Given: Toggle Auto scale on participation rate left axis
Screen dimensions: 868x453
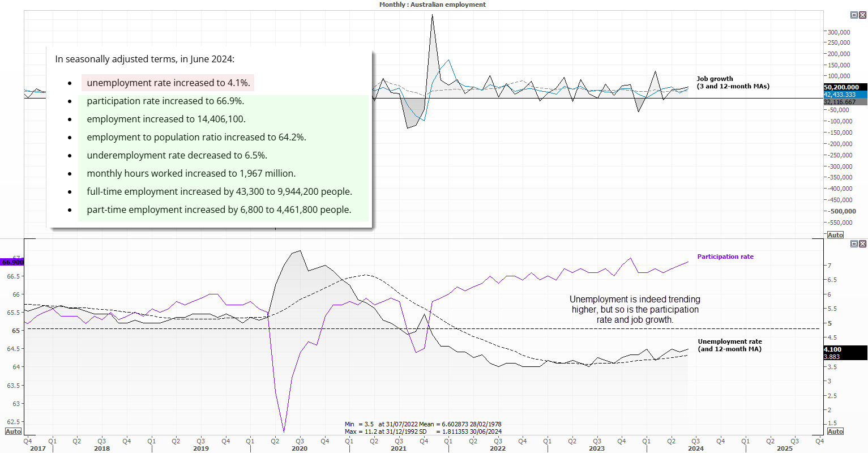Looking at the screenshot, I should tap(13, 431).
